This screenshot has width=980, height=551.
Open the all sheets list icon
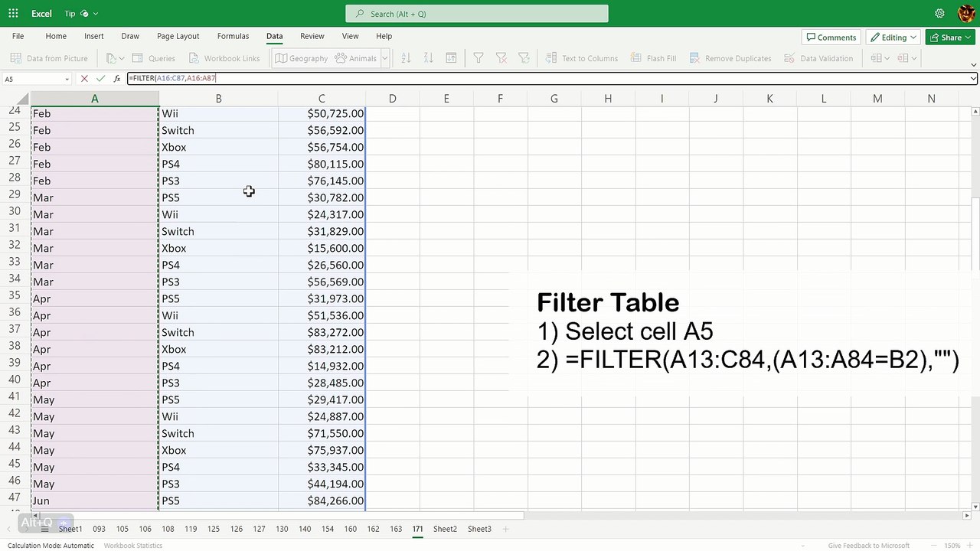tap(44, 529)
